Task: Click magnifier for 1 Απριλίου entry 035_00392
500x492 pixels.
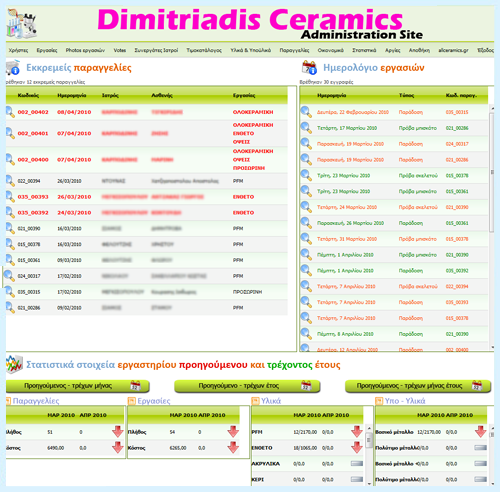Action: (306, 270)
